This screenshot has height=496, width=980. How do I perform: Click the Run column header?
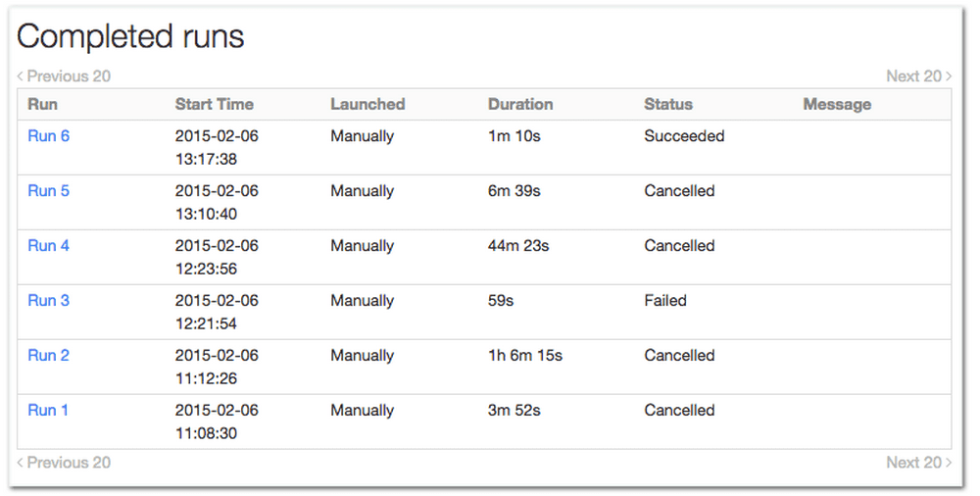point(42,104)
